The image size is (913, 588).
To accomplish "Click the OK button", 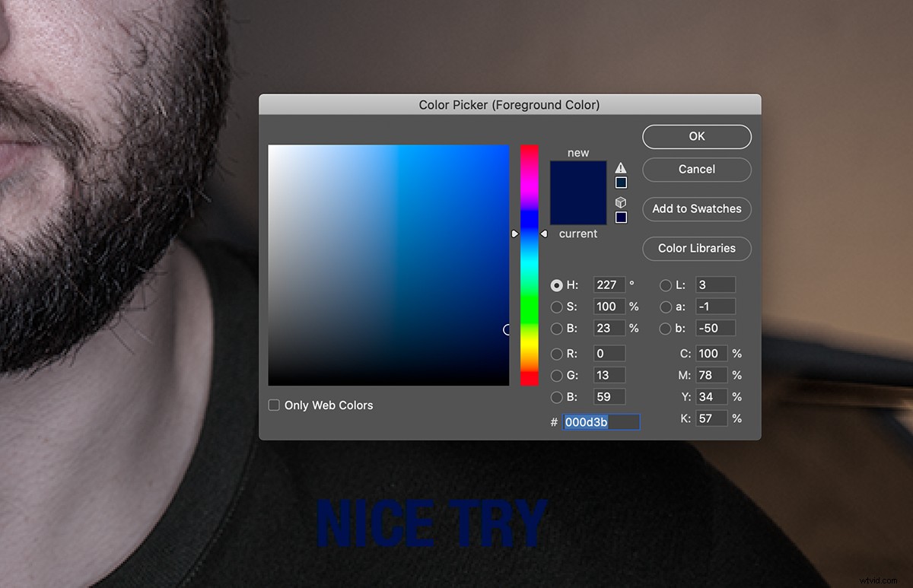I will [696, 136].
